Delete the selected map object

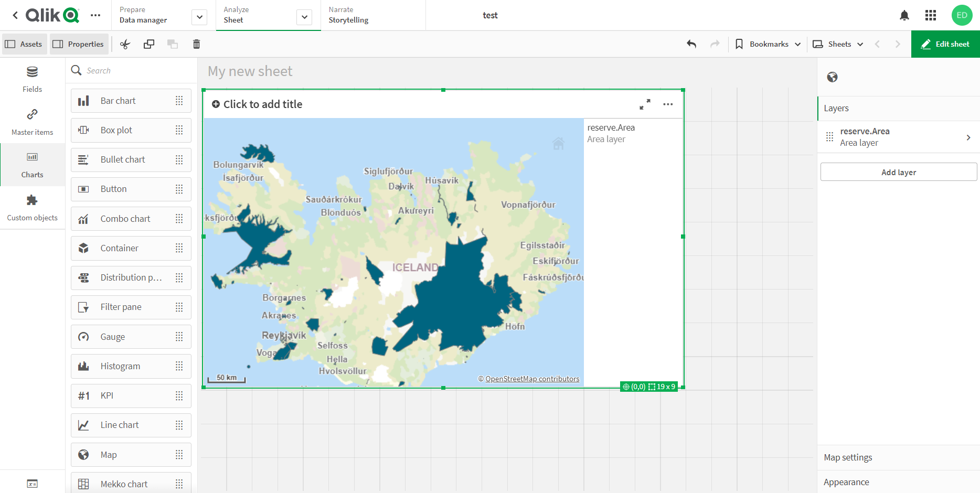(x=196, y=44)
